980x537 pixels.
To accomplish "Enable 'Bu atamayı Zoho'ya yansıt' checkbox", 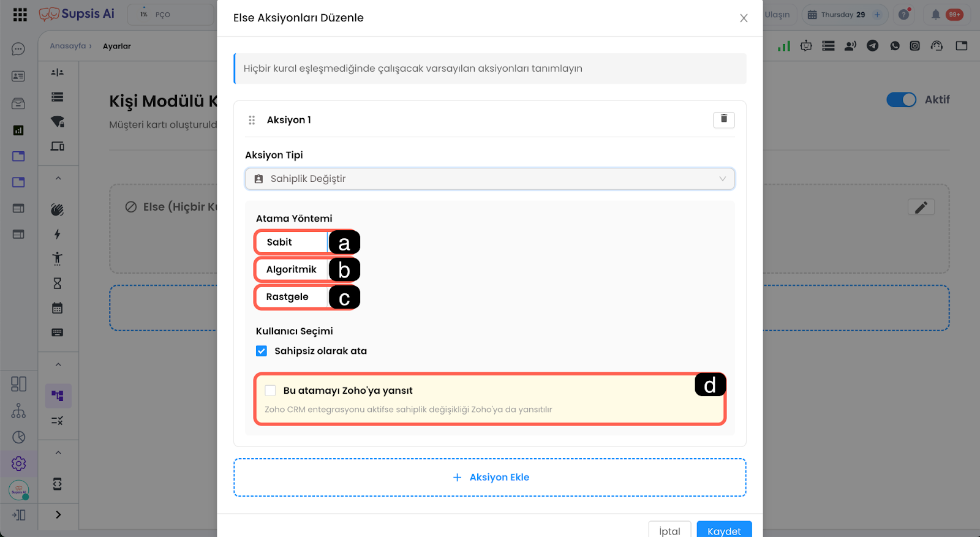I will tap(270, 391).
